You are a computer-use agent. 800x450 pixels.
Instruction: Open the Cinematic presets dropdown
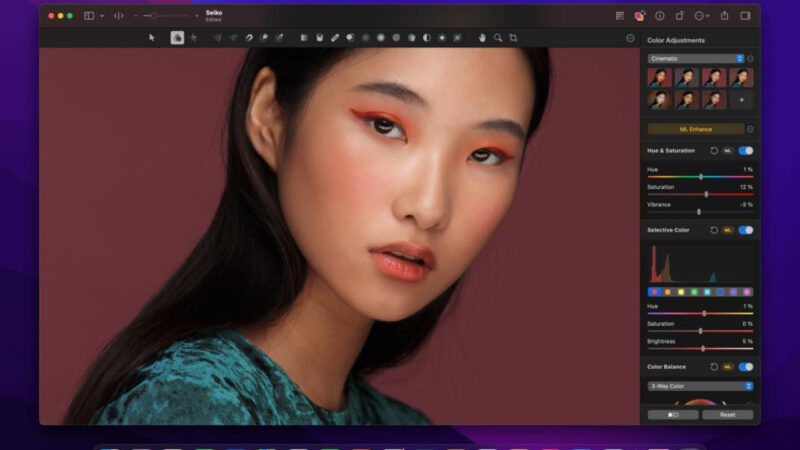696,59
